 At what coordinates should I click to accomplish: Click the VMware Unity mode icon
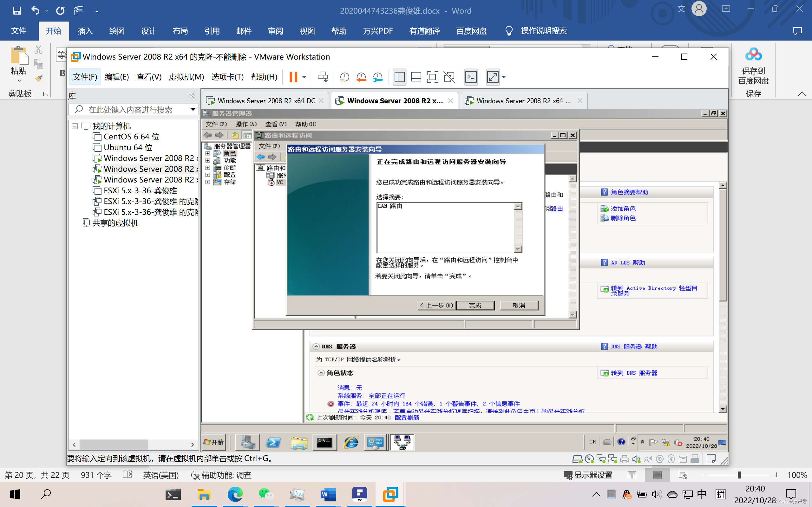(449, 77)
